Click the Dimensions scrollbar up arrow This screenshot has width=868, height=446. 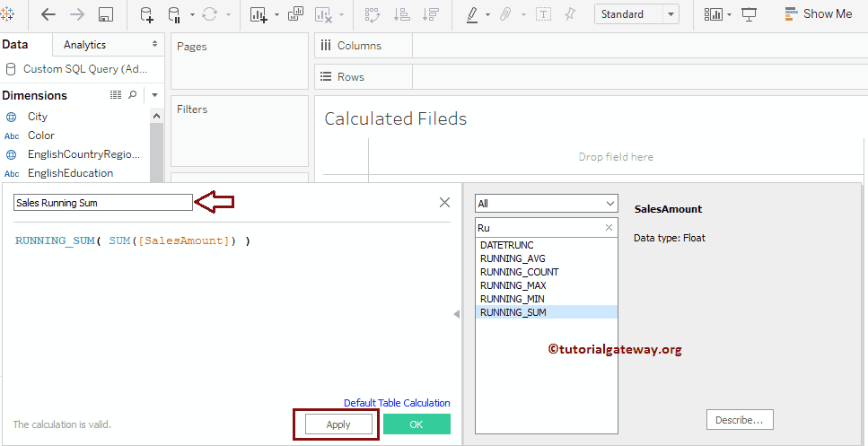pyautogui.click(x=156, y=116)
